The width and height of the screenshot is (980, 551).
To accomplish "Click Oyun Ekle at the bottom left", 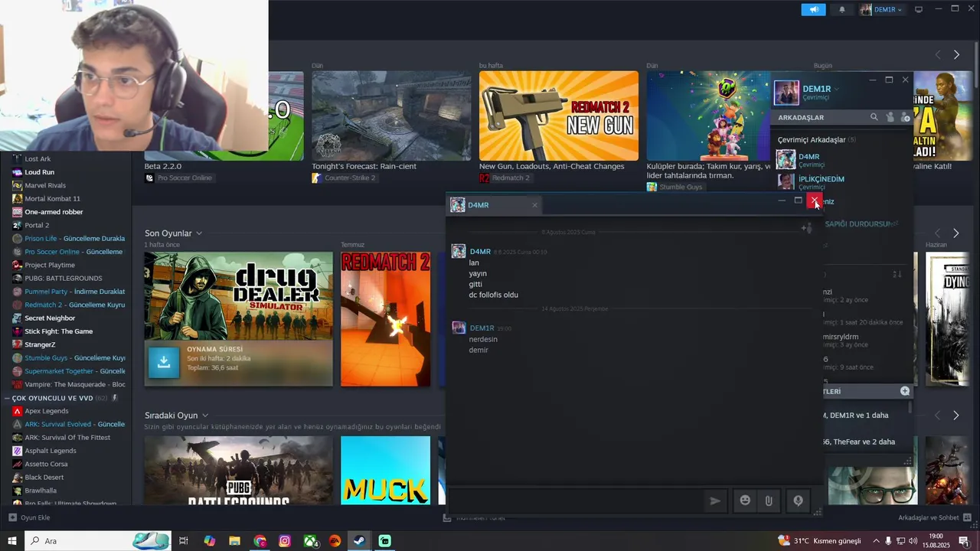I will pyautogui.click(x=29, y=517).
